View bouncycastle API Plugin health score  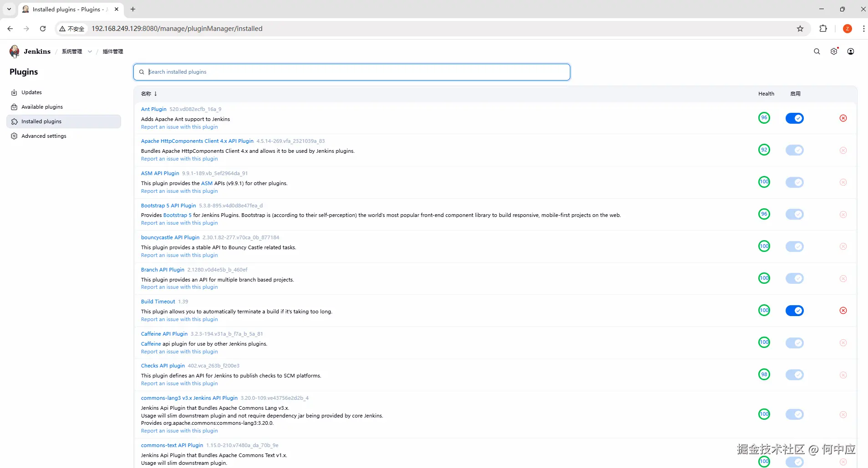(764, 246)
